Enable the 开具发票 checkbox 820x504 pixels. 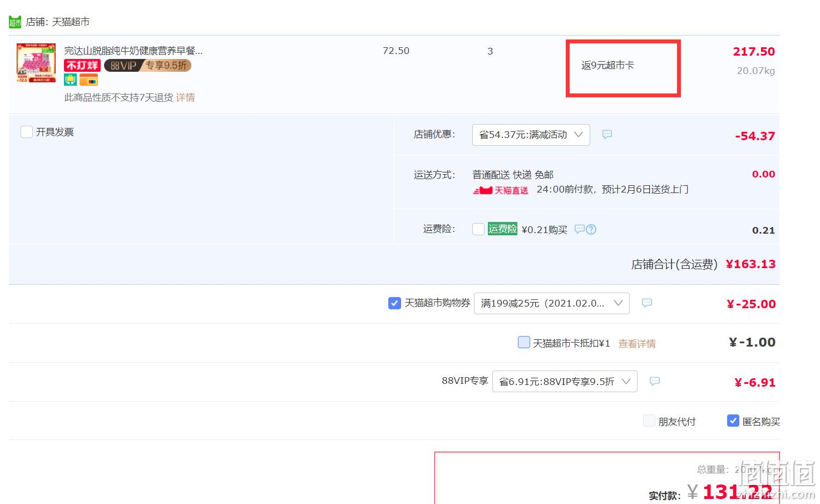click(27, 132)
